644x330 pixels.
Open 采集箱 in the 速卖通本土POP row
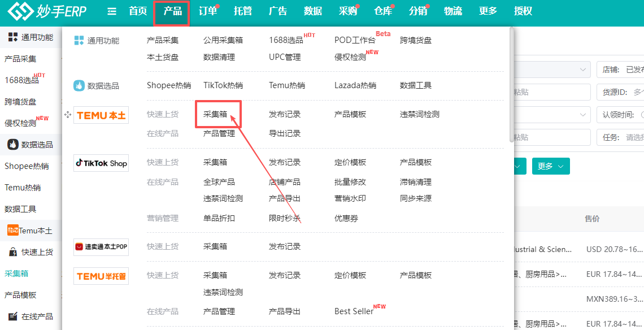pyautogui.click(x=215, y=246)
